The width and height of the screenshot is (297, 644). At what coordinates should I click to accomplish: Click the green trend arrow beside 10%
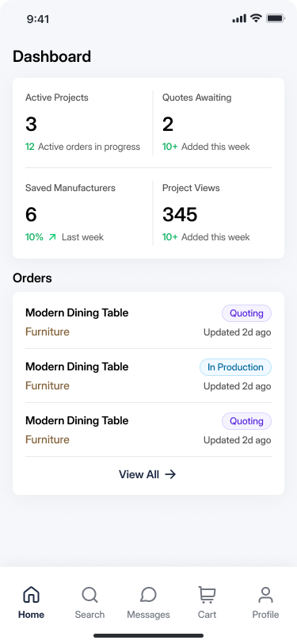coord(52,237)
